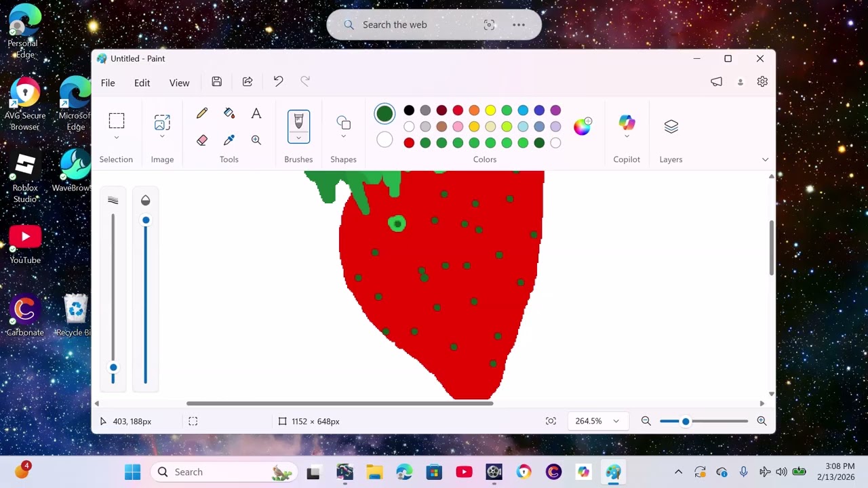
Task: Open Paint settings gear
Action: point(762,81)
